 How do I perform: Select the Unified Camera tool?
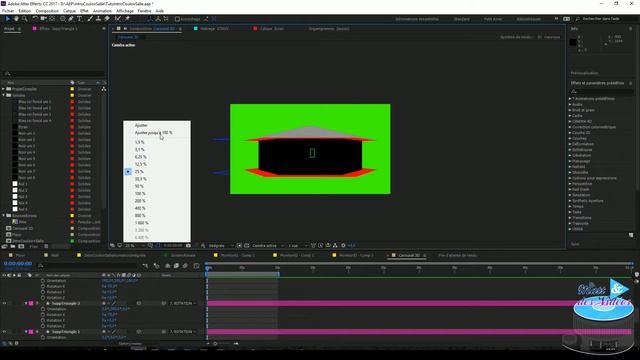pos(43,19)
